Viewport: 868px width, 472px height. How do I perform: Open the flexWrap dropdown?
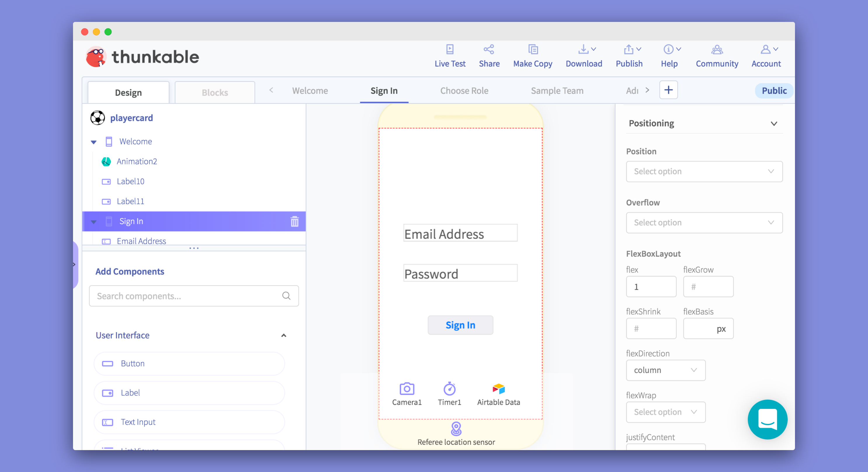(666, 412)
